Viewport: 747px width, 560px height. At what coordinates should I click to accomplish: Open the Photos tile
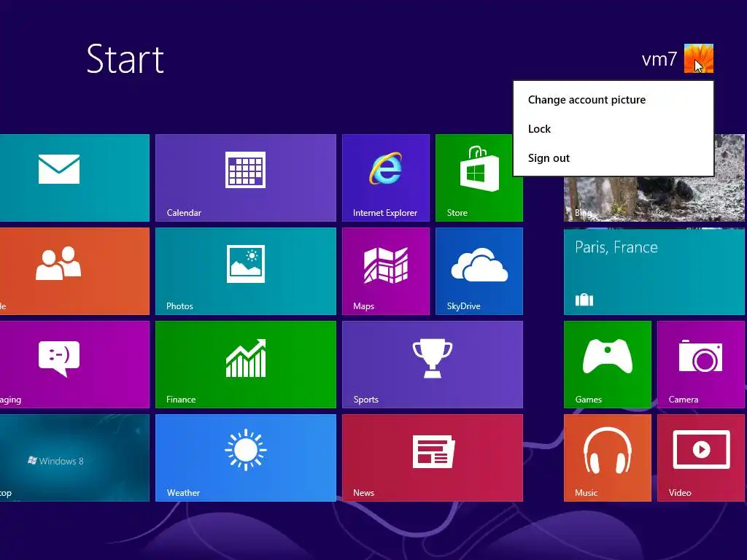pyautogui.click(x=246, y=271)
